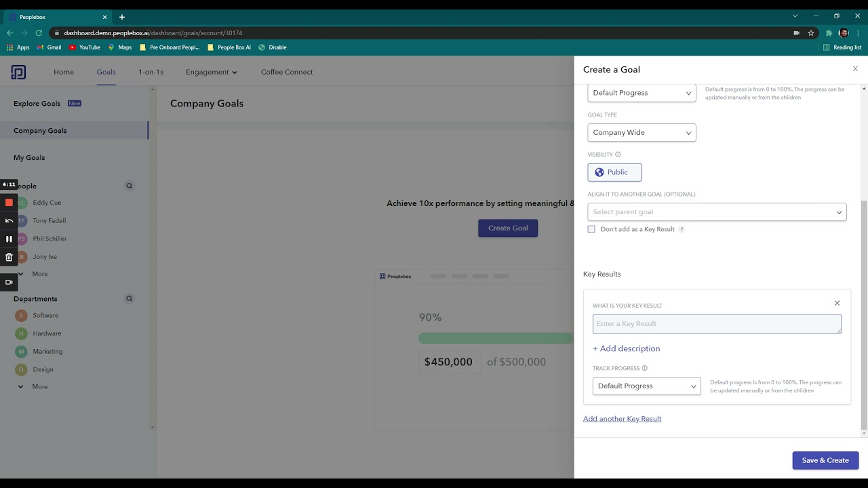Click Save & Create

825,460
